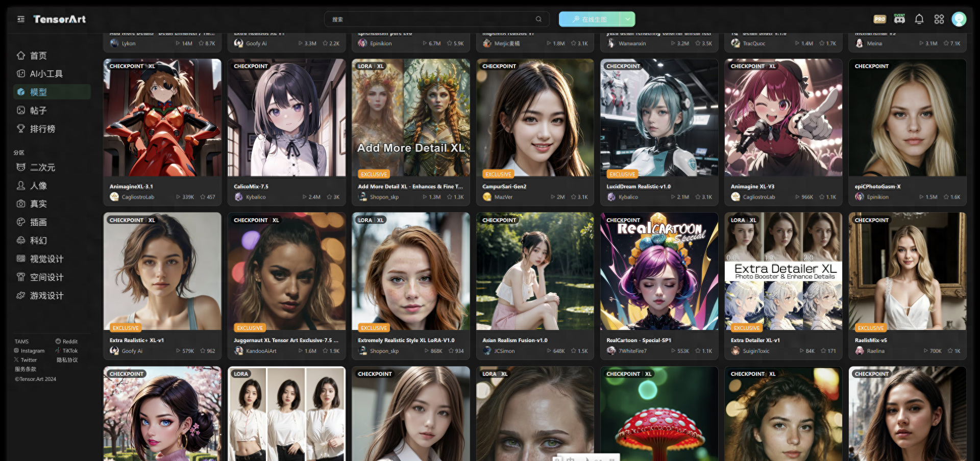Image resolution: width=980 pixels, height=461 pixels.
Task: Open author Wanwanxin in the top row
Action: pos(626,43)
